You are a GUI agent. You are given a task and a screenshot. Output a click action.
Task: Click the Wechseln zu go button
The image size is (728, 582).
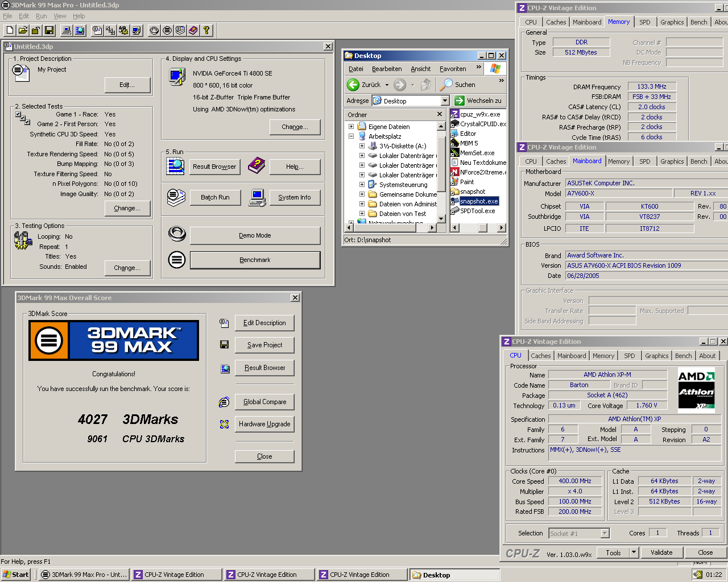click(x=478, y=101)
